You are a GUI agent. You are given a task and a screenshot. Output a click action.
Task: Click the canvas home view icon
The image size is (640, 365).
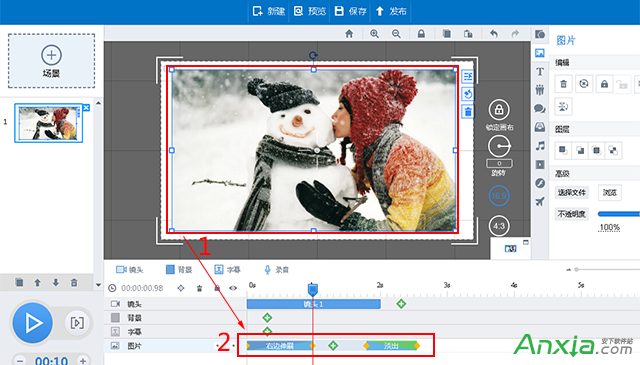[x=349, y=33]
